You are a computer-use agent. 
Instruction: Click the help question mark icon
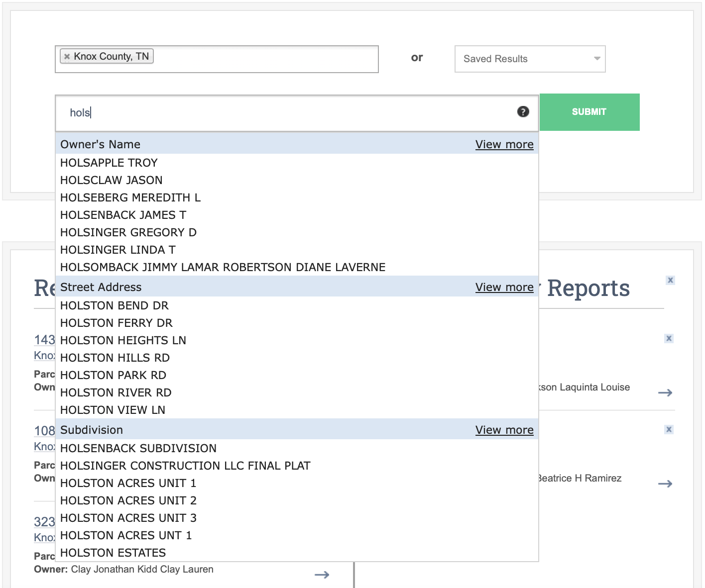click(x=523, y=112)
